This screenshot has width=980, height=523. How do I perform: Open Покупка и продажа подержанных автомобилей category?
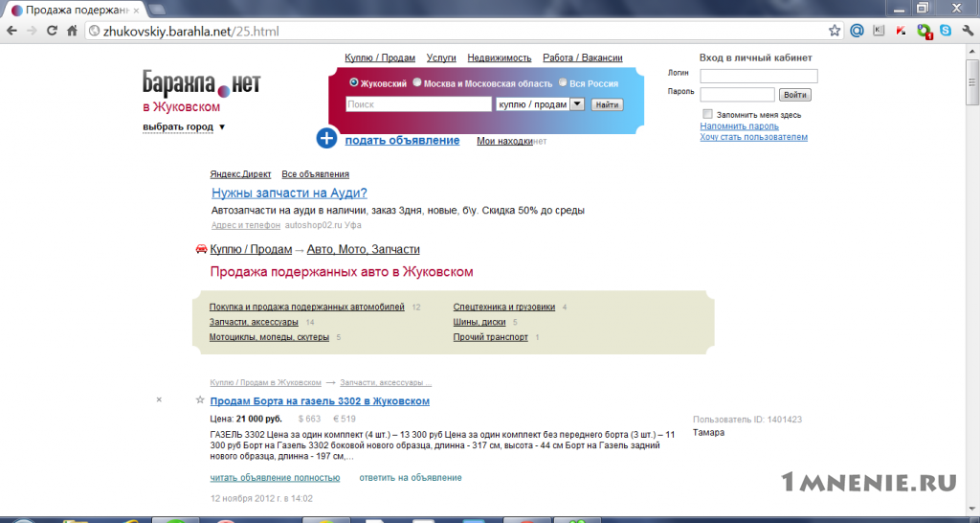pos(307,307)
